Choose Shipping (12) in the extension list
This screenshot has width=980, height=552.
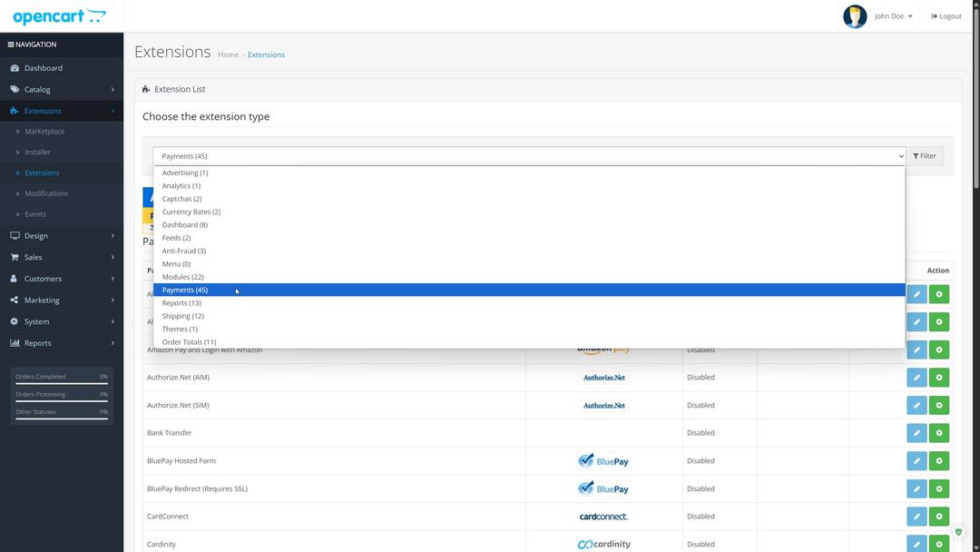(182, 316)
